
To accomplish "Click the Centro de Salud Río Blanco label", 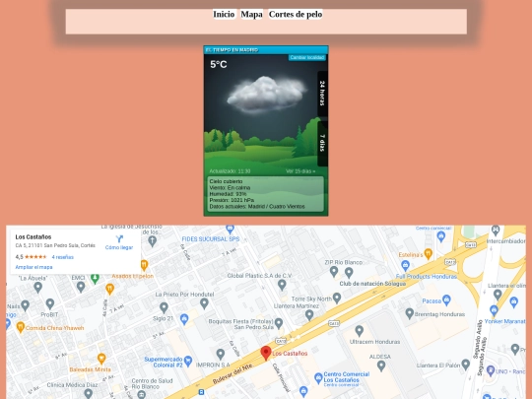I will pos(152,384).
